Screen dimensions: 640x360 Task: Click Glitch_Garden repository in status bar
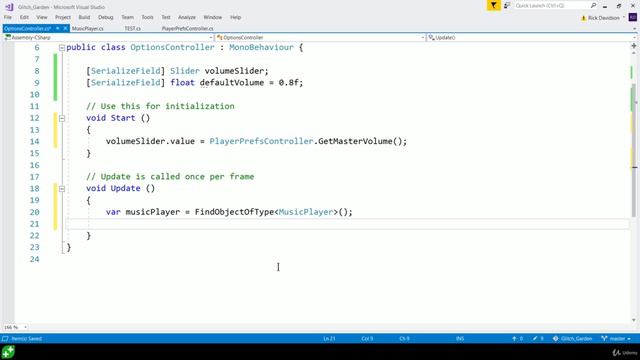click(x=572, y=339)
